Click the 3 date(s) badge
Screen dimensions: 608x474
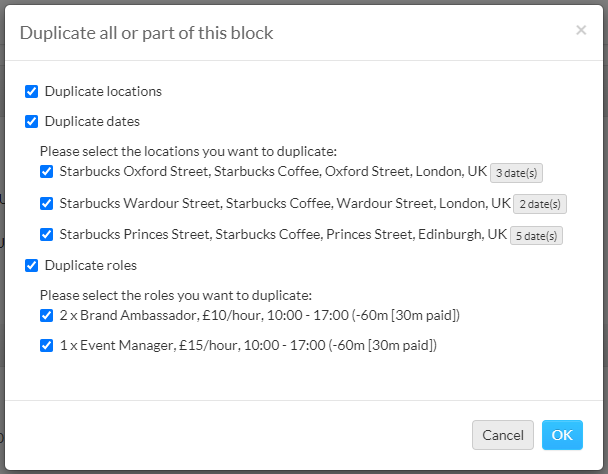pyautogui.click(x=516, y=173)
